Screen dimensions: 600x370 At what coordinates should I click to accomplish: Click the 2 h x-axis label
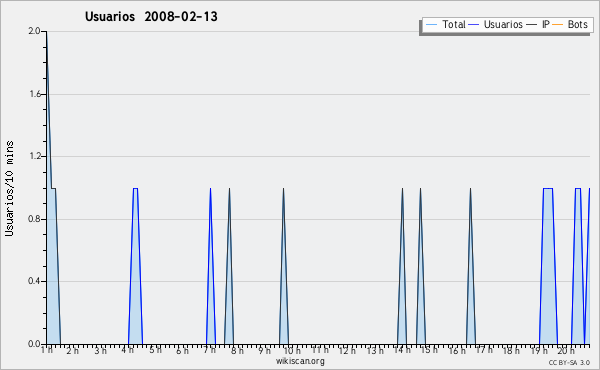click(72, 350)
